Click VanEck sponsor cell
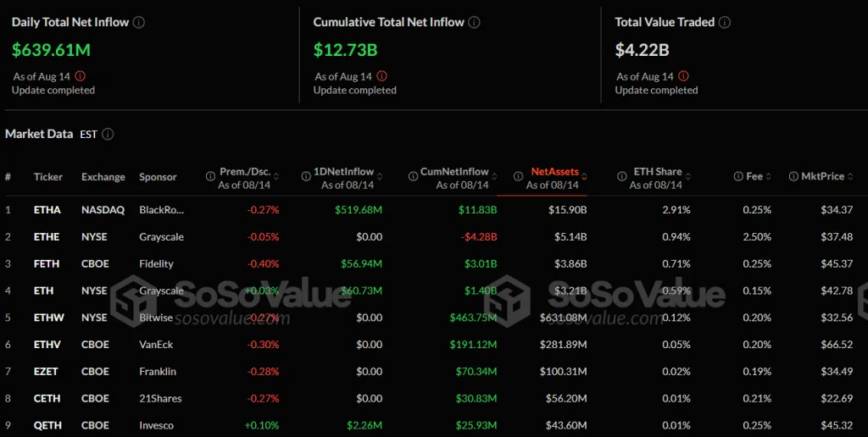The width and height of the screenshot is (868, 437). pyautogui.click(x=156, y=345)
